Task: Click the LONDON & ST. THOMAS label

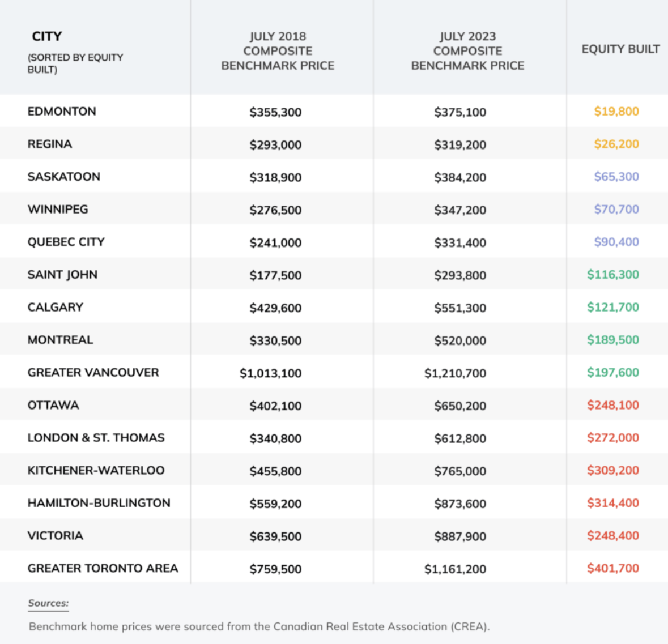Action: click(96, 438)
